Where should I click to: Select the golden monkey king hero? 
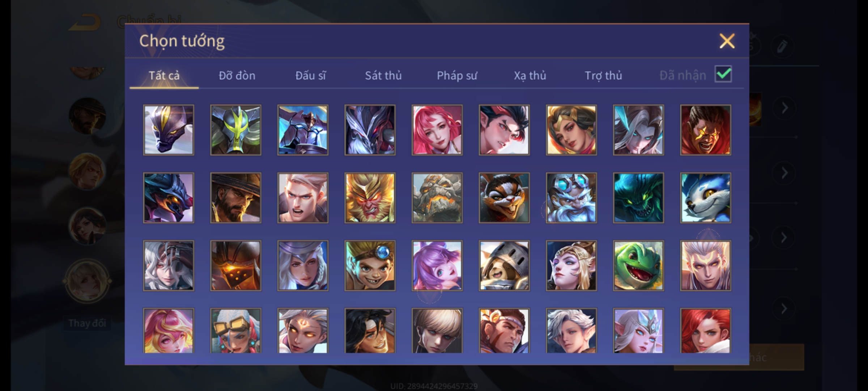click(x=370, y=198)
